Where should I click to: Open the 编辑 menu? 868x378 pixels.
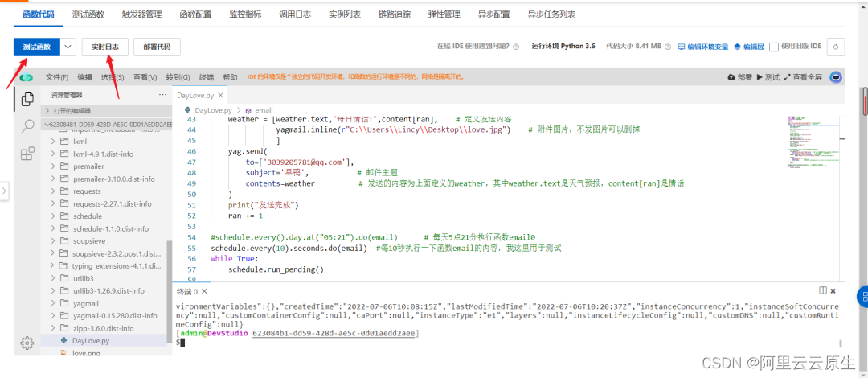[x=84, y=77]
